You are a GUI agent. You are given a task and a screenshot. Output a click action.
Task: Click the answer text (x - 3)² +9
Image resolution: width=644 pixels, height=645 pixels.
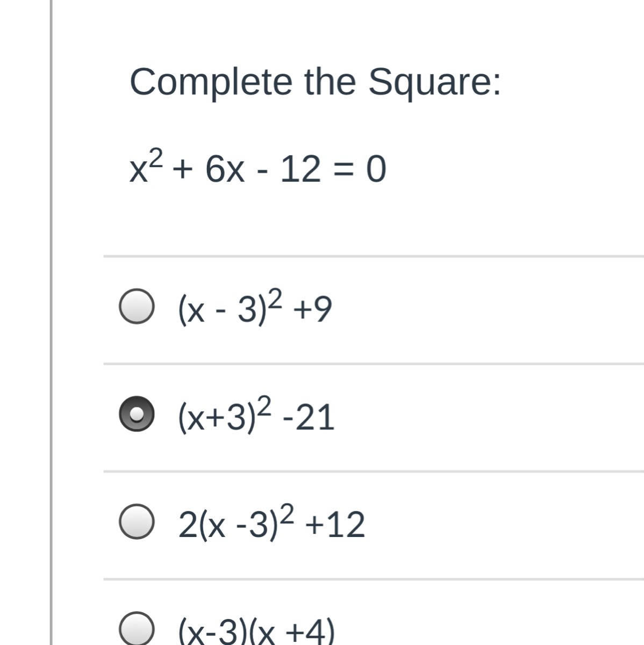click(255, 309)
